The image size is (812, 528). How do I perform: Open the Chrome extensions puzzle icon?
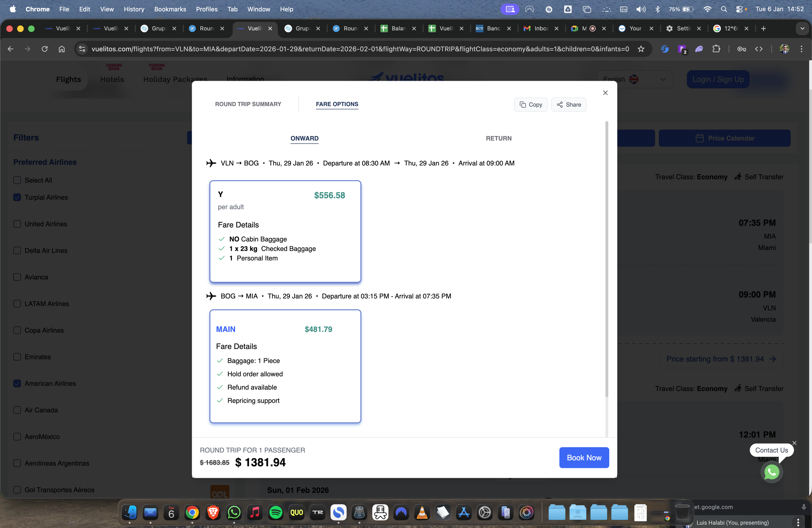coord(716,49)
